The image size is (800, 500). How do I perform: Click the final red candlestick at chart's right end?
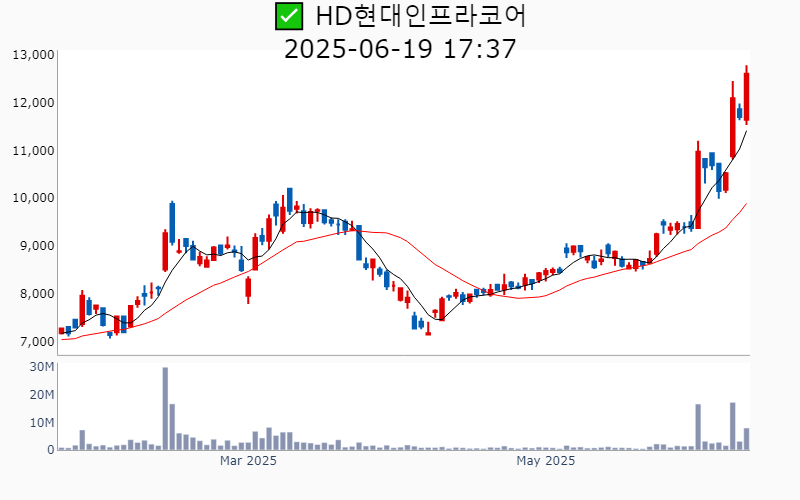tap(746, 97)
